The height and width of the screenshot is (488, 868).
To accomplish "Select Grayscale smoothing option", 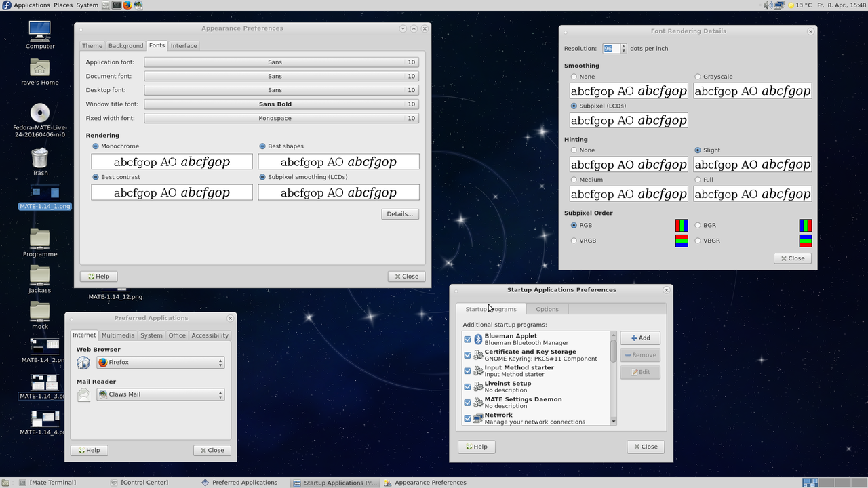I will pyautogui.click(x=698, y=77).
